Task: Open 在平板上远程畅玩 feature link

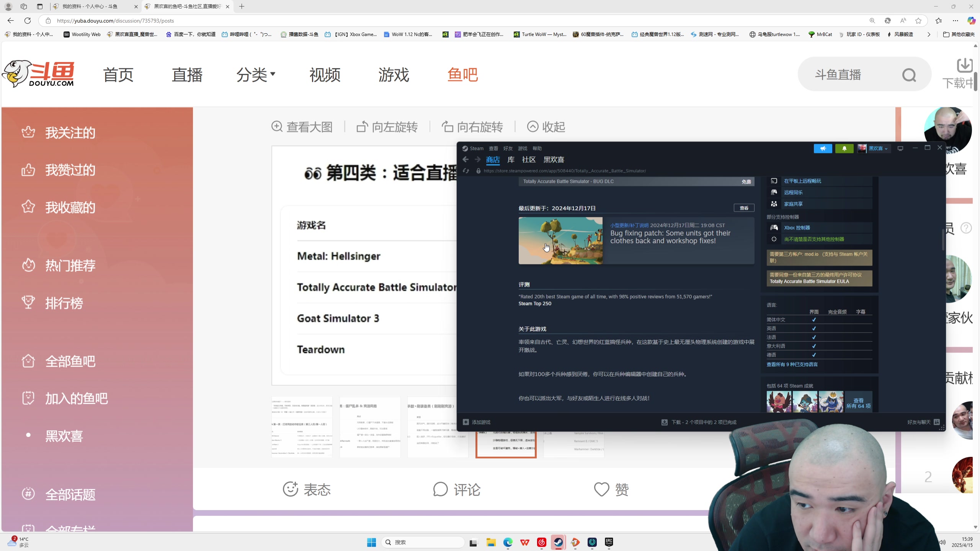Action: click(802, 181)
